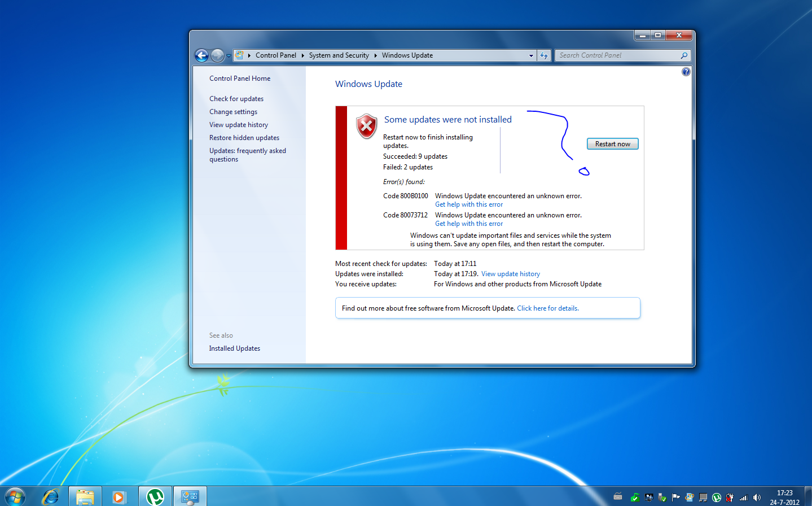This screenshot has height=506, width=812.
Task: Click Show desktop at taskbar end
Action: click(x=808, y=496)
